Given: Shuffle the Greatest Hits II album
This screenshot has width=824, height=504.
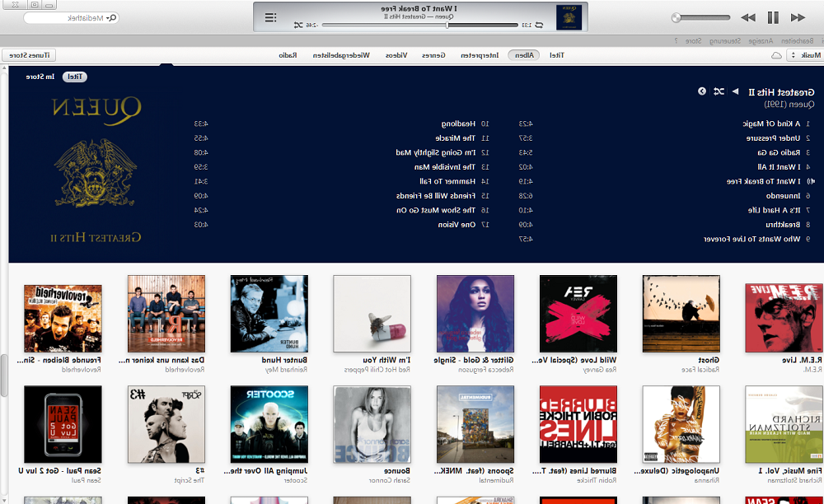Looking at the screenshot, I should click(x=719, y=91).
